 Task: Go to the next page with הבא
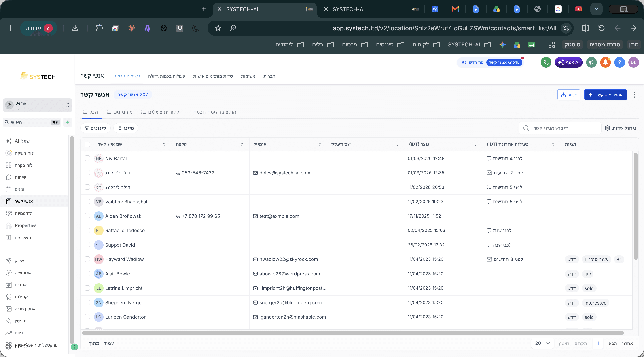pos(612,344)
